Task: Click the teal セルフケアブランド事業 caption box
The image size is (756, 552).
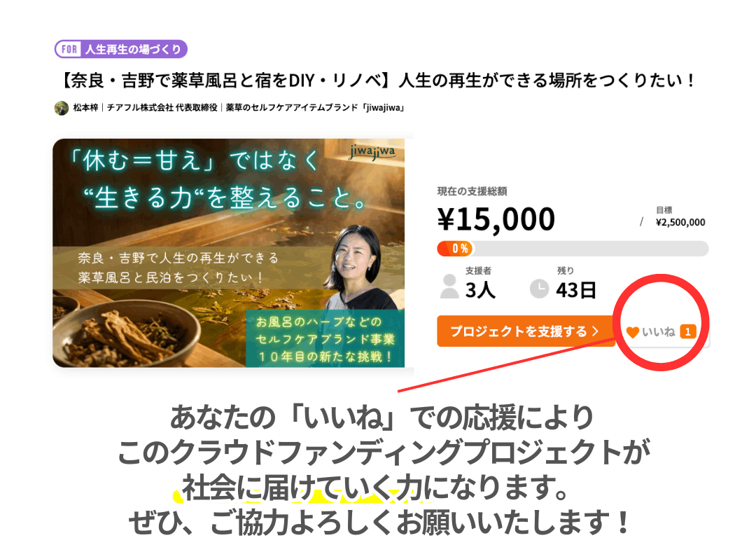Action: pos(325,339)
